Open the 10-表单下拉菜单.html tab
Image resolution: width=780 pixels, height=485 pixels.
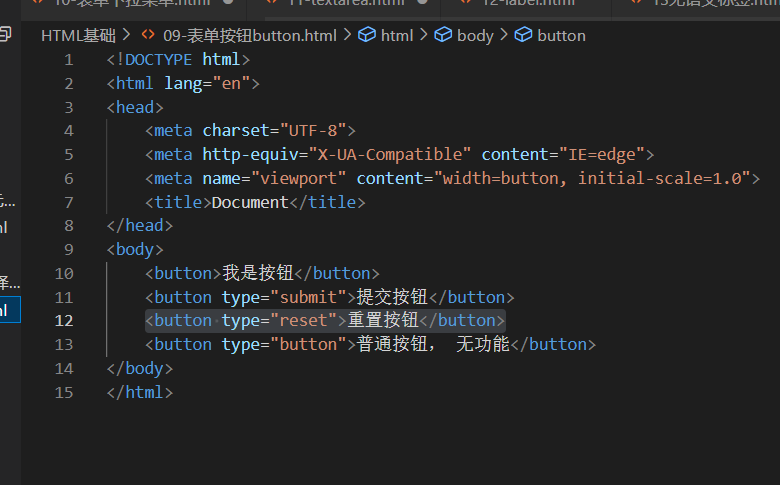132,3
